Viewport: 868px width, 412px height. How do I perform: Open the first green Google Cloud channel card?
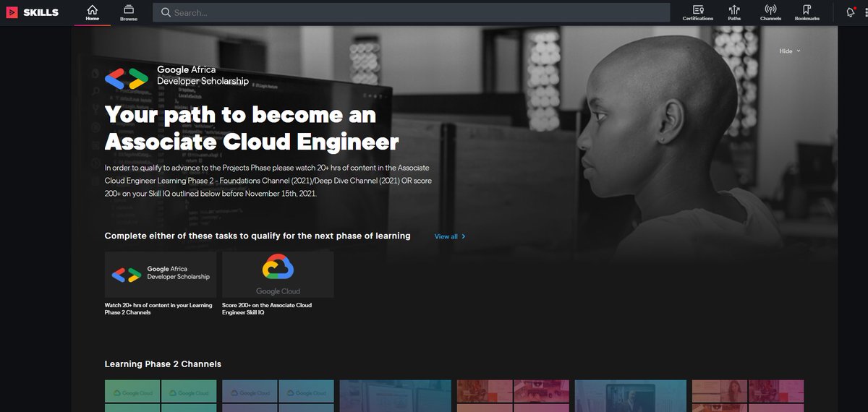161,396
